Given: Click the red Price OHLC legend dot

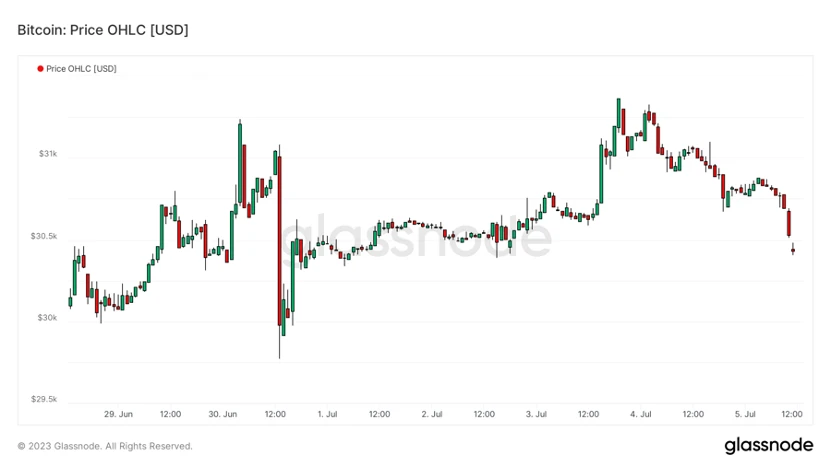Looking at the screenshot, I should (40, 69).
